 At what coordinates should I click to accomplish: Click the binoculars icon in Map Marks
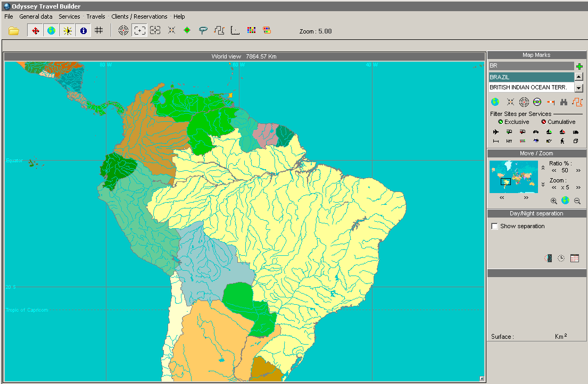coord(564,102)
